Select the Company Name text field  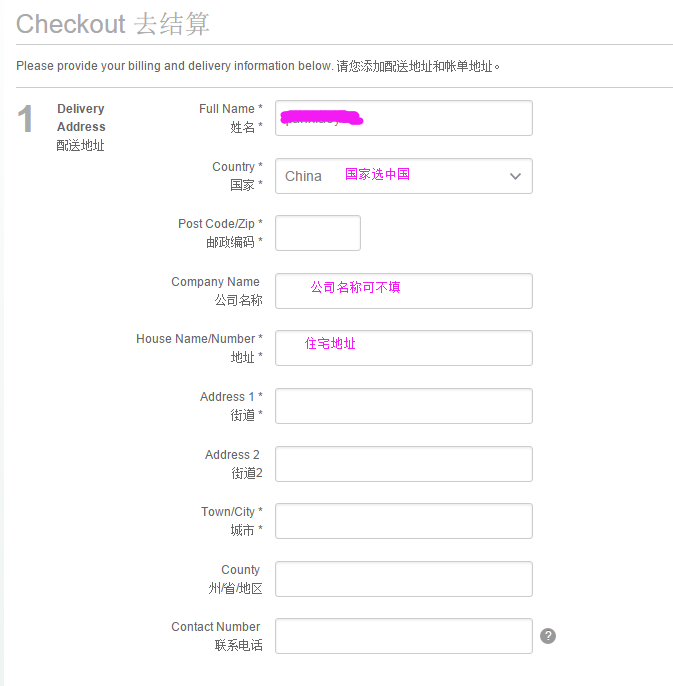(x=403, y=291)
